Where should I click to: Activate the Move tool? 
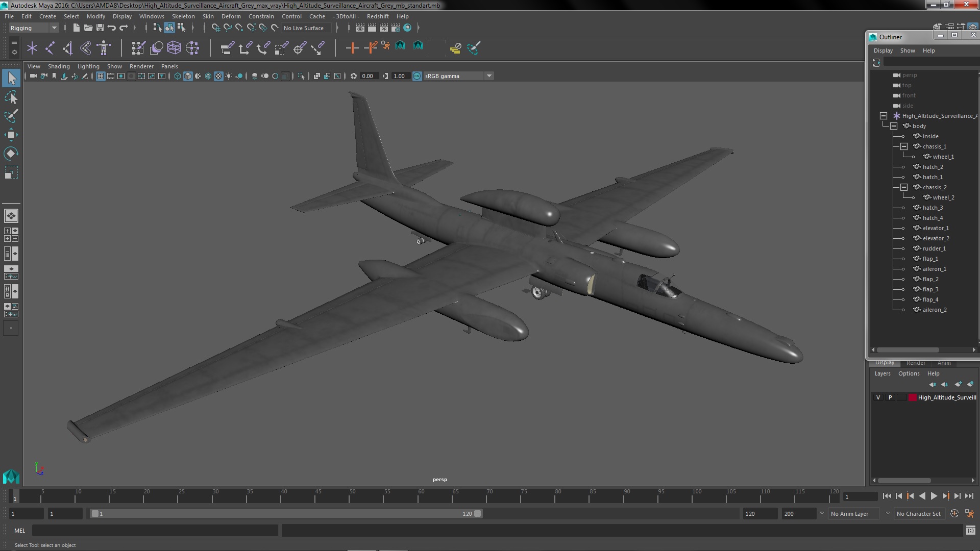11,135
